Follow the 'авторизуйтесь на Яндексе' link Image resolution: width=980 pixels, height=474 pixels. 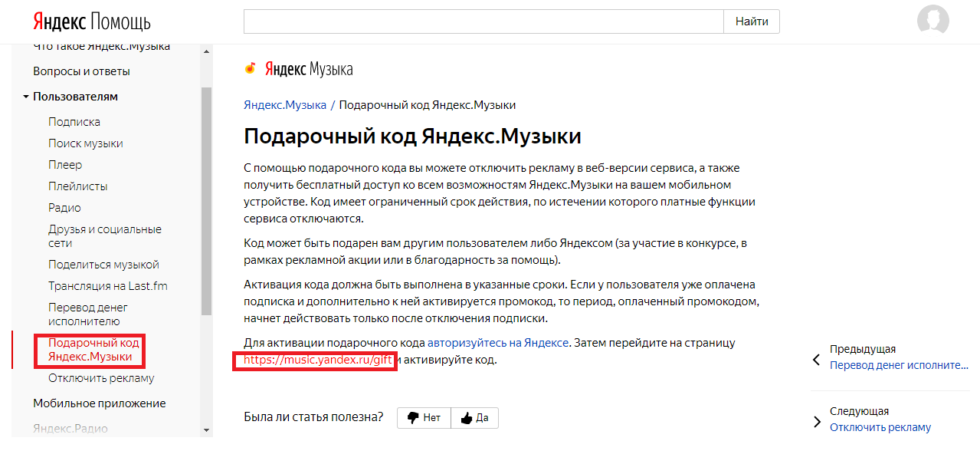click(497, 343)
